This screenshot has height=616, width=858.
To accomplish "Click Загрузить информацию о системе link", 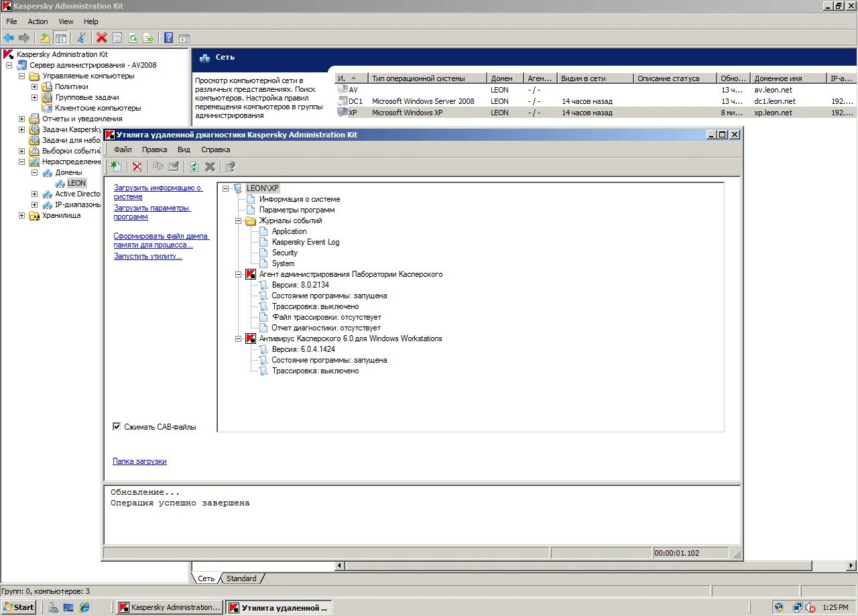I will (x=158, y=192).
